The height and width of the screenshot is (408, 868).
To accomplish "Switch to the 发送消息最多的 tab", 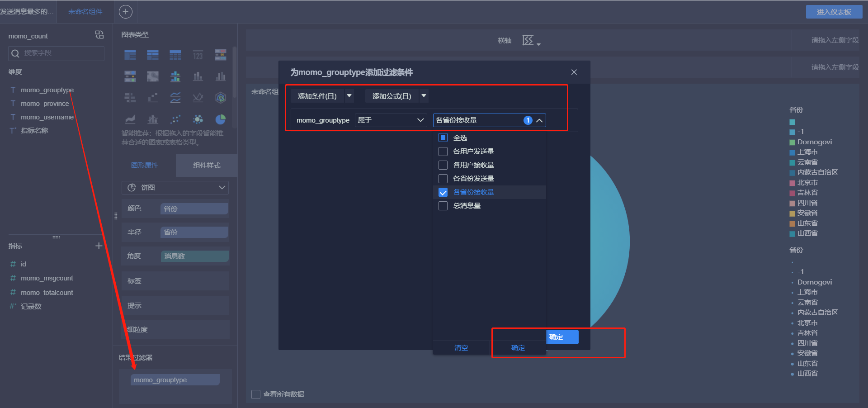I will click(27, 12).
